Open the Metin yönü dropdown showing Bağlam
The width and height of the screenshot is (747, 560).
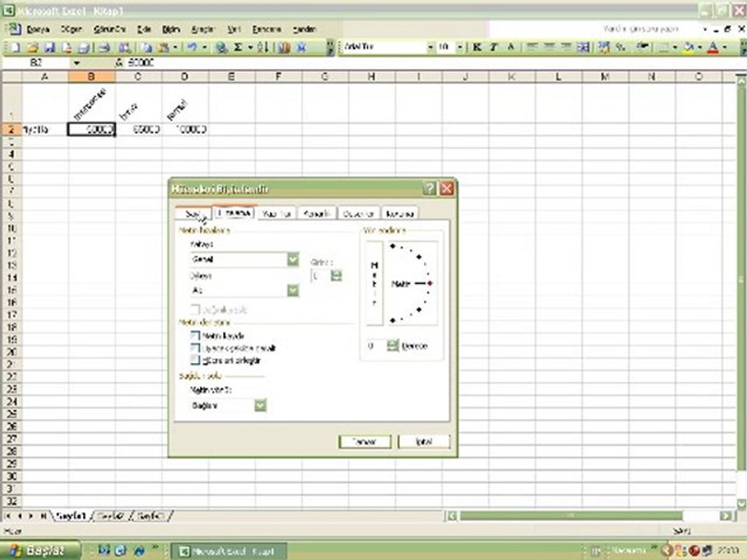[228, 405]
